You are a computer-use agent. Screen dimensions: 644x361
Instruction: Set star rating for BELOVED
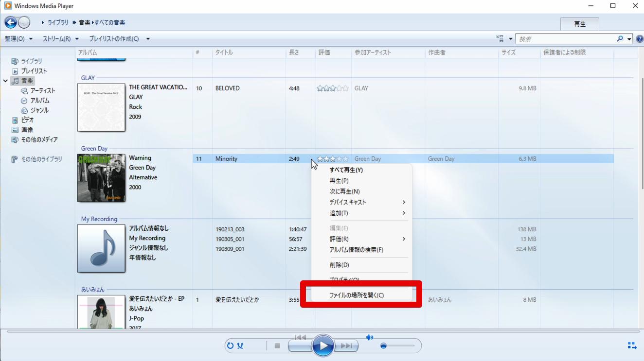(333, 88)
